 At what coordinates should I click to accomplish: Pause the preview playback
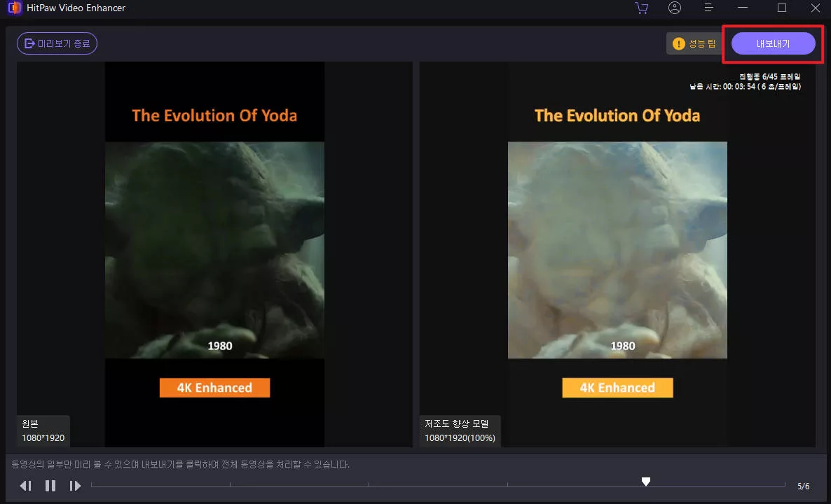click(50, 485)
